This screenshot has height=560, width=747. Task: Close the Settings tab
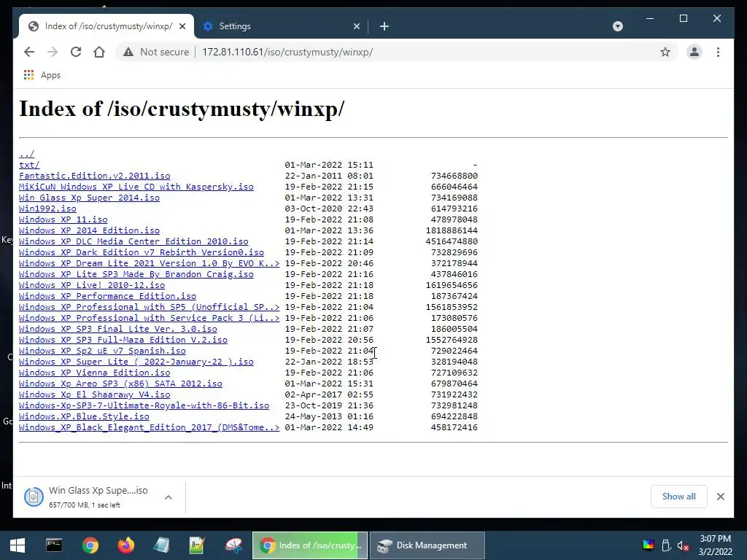(x=356, y=26)
